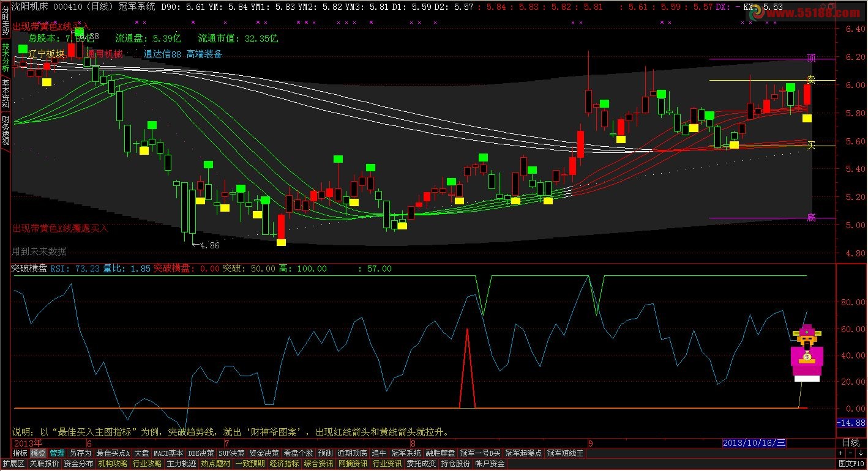
Task: Open the 日线 period selector
Action: pyautogui.click(x=851, y=442)
